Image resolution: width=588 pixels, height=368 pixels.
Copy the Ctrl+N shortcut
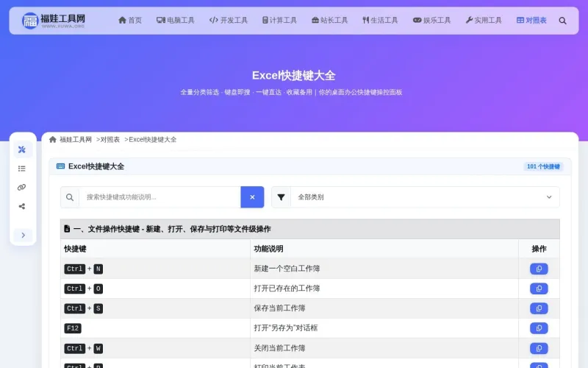(x=539, y=269)
